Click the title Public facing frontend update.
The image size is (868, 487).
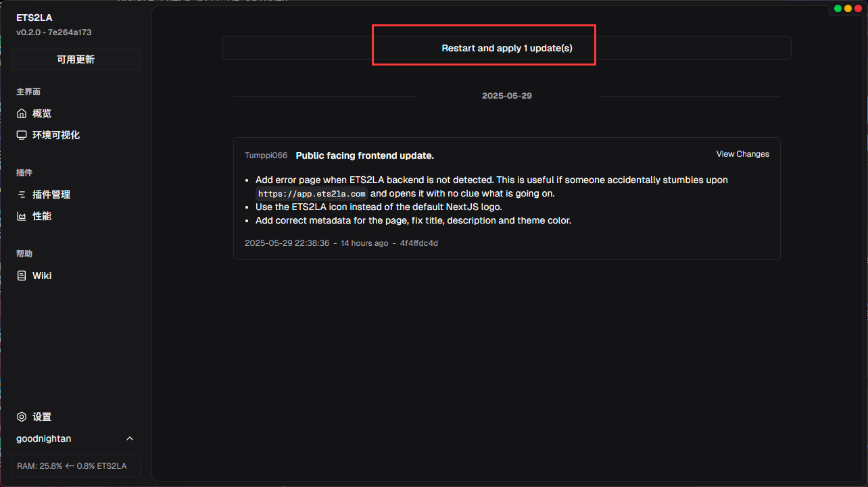tap(365, 155)
